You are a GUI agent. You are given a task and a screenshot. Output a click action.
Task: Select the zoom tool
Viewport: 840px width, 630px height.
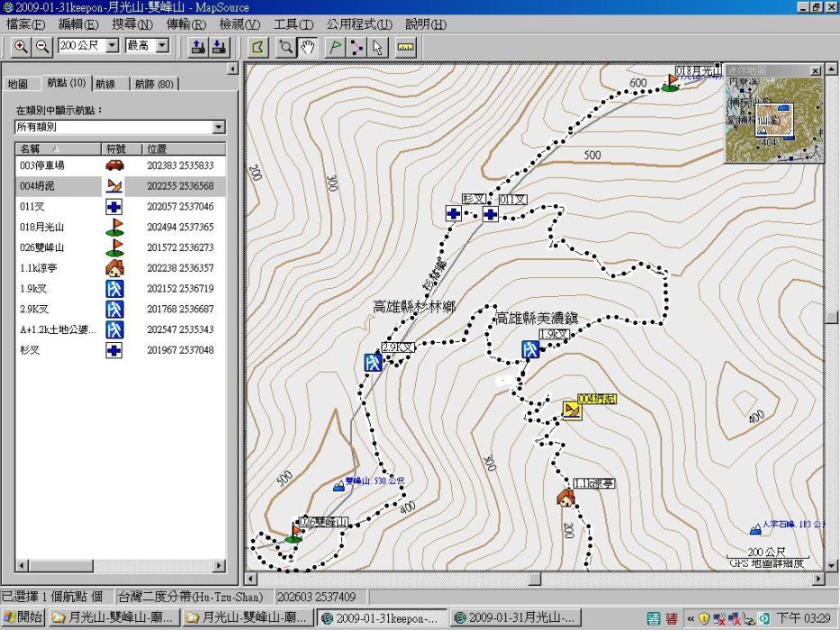286,47
